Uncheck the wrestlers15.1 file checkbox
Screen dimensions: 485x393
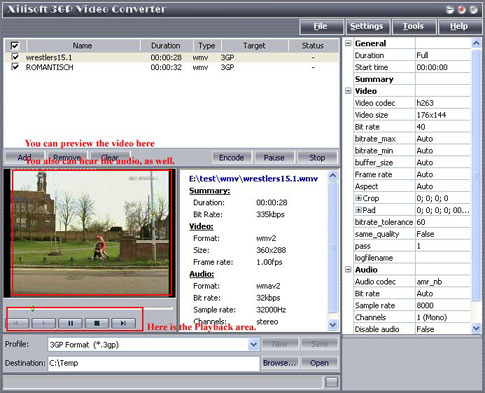(15, 57)
